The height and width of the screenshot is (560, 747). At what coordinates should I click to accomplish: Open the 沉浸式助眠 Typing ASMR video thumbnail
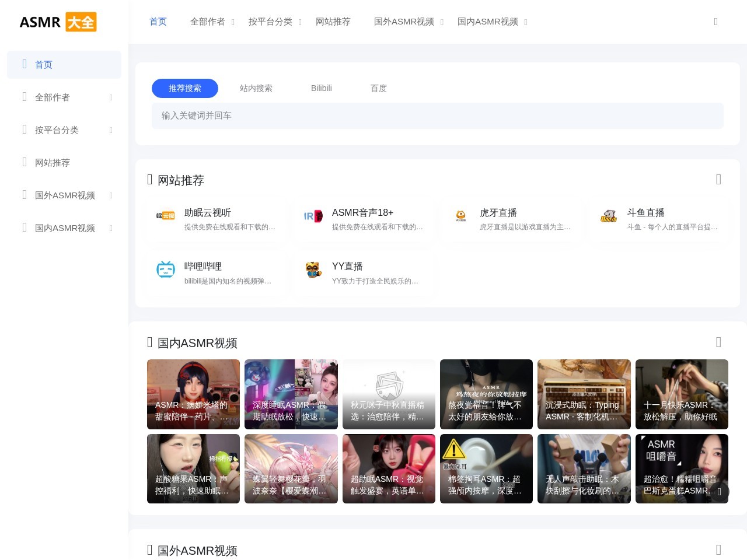[x=584, y=394]
